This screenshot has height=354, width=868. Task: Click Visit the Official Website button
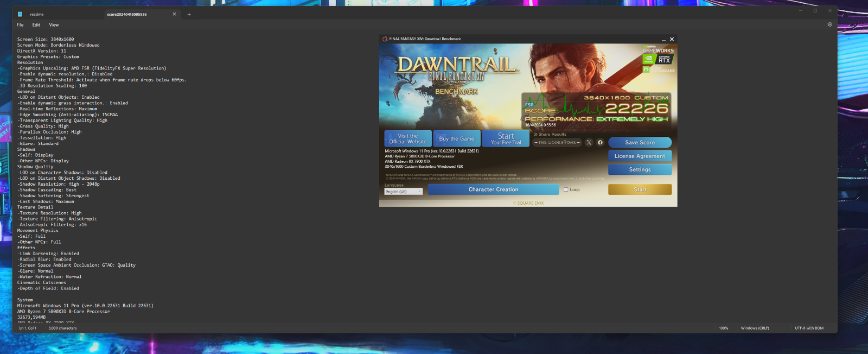[408, 138]
